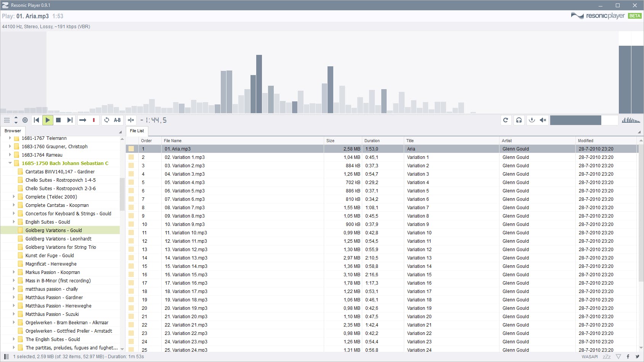The height and width of the screenshot is (362, 644).
Task: Switch to the File List tab
Action: (137, 131)
